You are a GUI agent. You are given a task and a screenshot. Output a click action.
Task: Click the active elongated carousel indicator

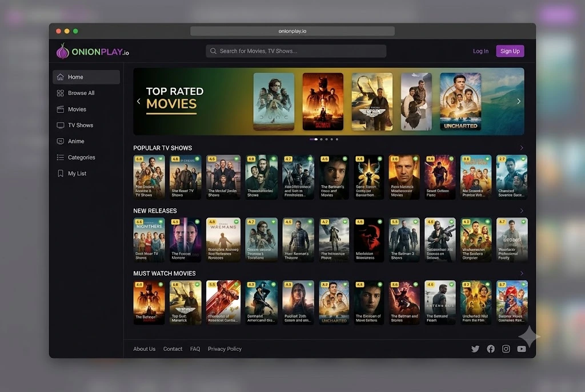coord(314,139)
